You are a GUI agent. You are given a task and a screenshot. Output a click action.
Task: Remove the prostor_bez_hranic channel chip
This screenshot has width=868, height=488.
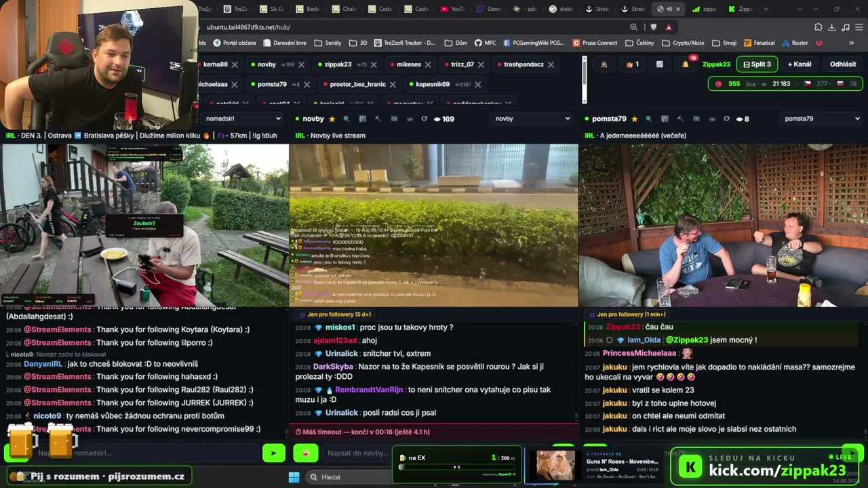click(x=393, y=85)
